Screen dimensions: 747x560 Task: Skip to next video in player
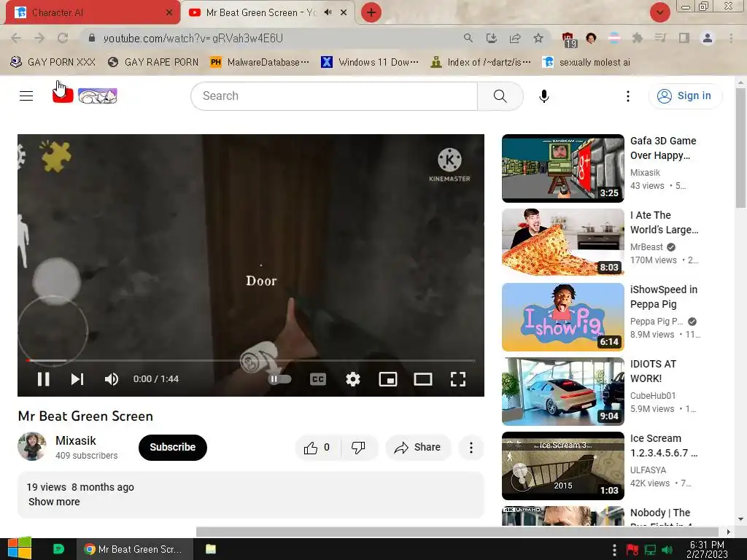(77, 379)
